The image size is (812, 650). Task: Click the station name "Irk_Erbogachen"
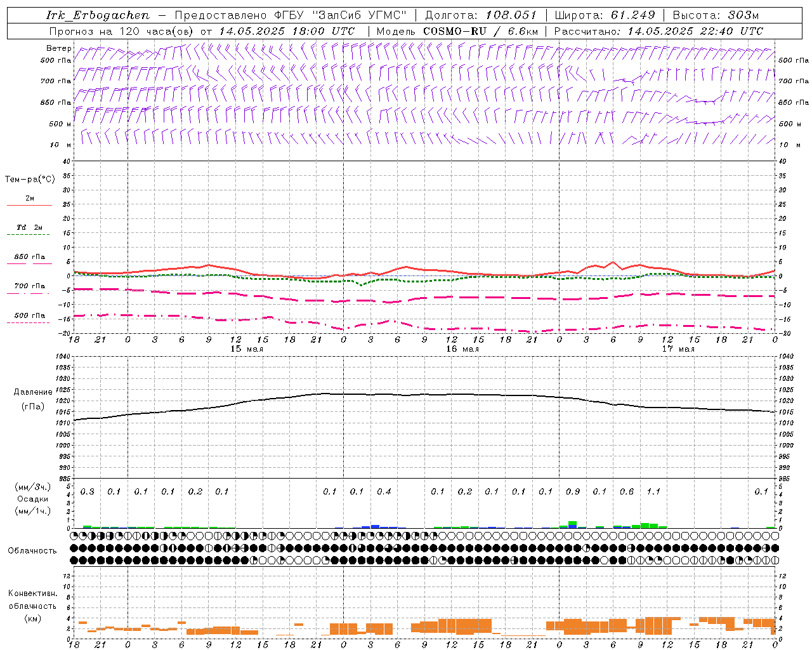pyautogui.click(x=98, y=15)
